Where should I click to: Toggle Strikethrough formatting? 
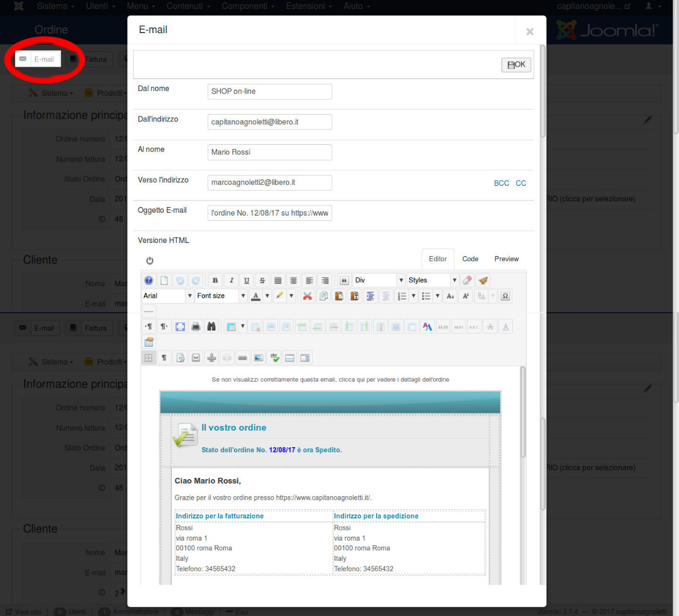[x=262, y=281]
